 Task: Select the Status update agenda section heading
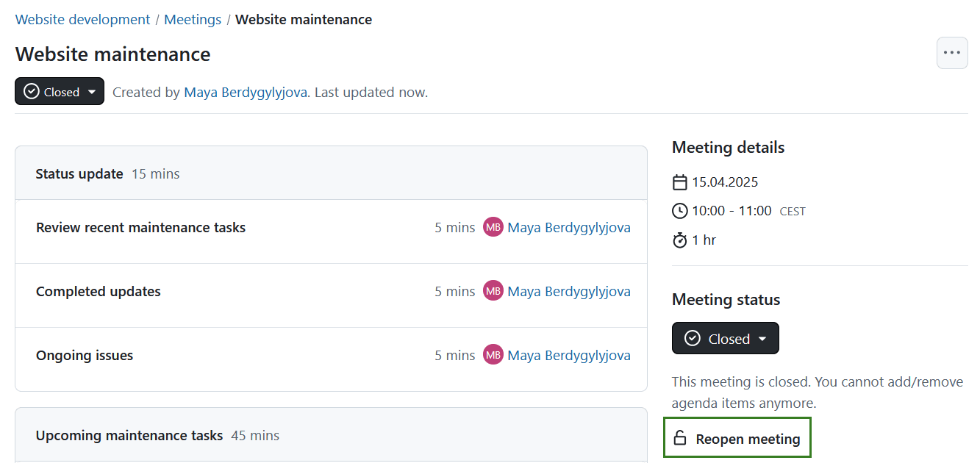pyautogui.click(x=79, y=173)
